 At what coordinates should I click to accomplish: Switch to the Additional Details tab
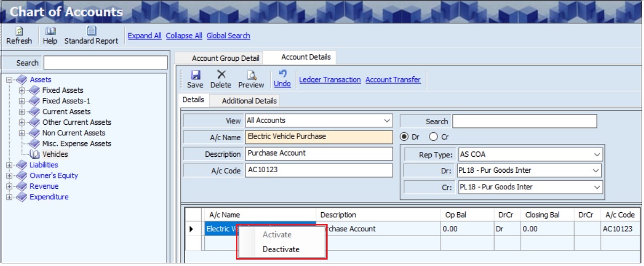(249, 101)
